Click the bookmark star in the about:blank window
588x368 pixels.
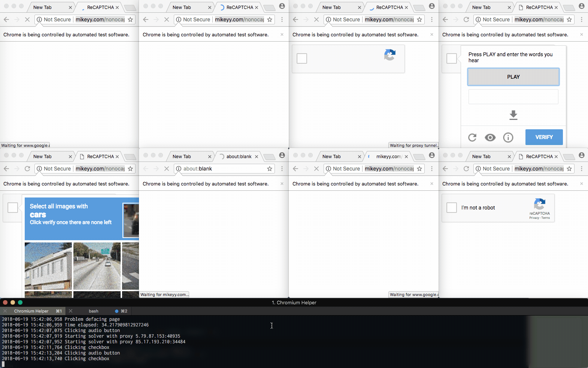pos(270,169)
